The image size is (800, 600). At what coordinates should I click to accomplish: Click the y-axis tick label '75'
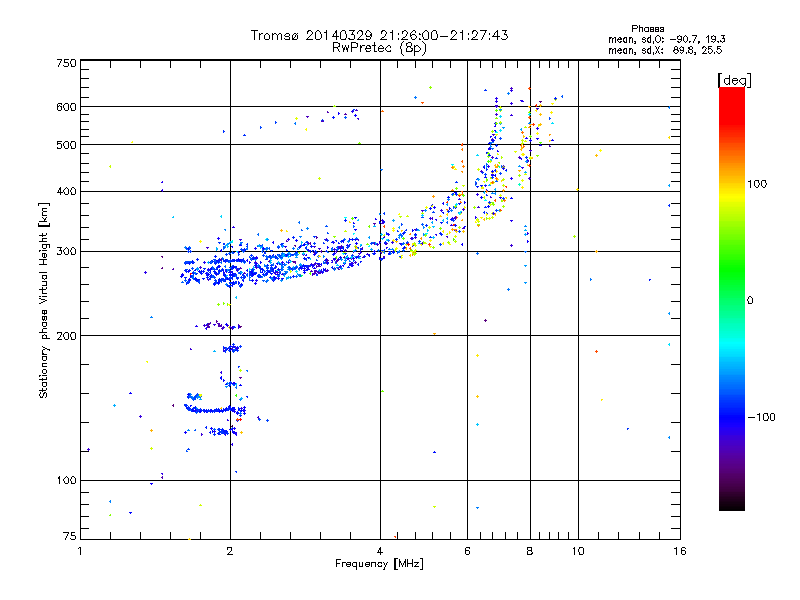click(x=70, y=536)
